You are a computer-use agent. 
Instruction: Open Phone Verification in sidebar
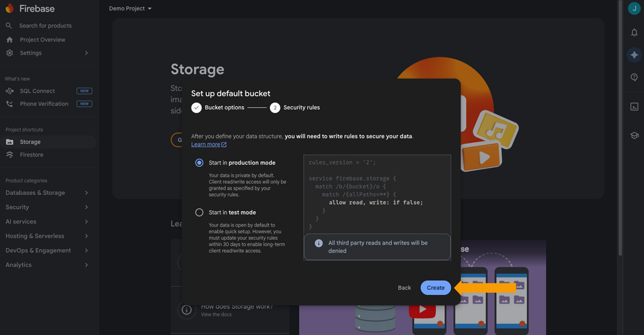pyautogui.click(x=44, y=104)
